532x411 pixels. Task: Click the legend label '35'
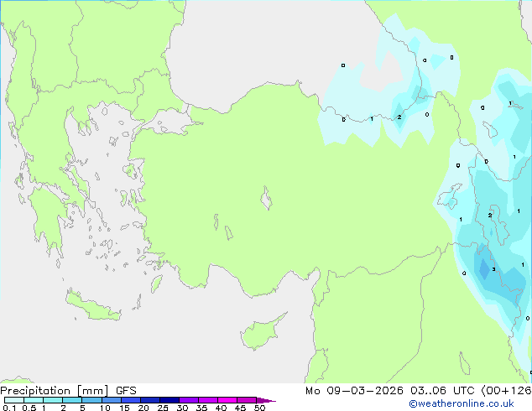pos(201,408)
